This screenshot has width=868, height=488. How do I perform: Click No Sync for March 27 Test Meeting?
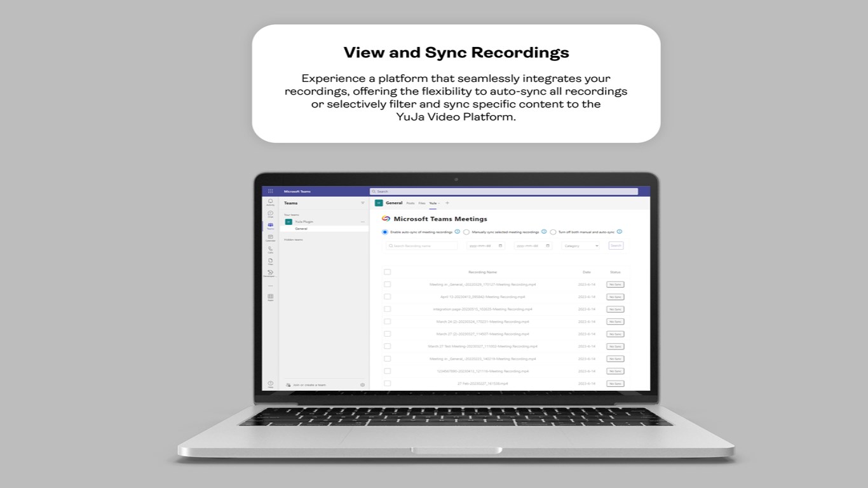tap(615, 346)
